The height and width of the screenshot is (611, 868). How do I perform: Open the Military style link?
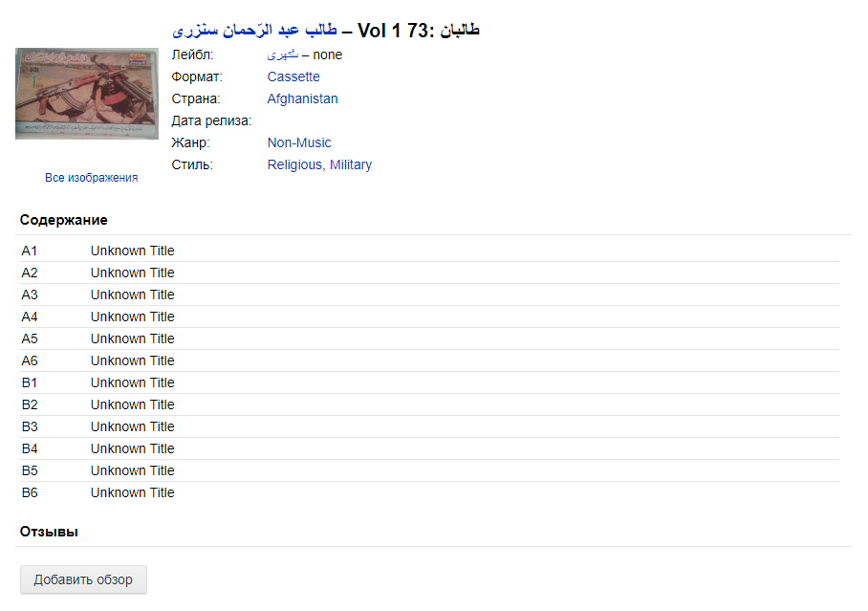coord(351,165)
